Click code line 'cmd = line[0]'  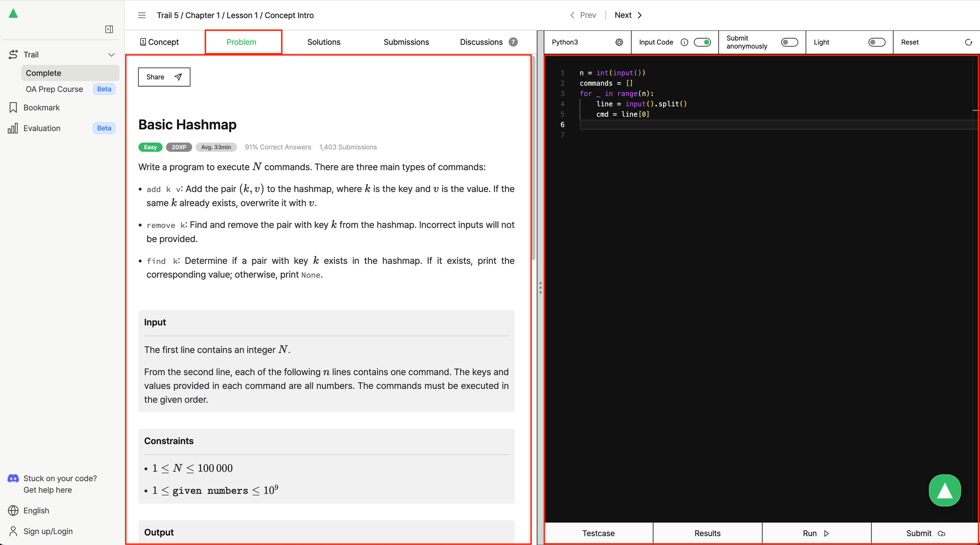tap(623, 114)
